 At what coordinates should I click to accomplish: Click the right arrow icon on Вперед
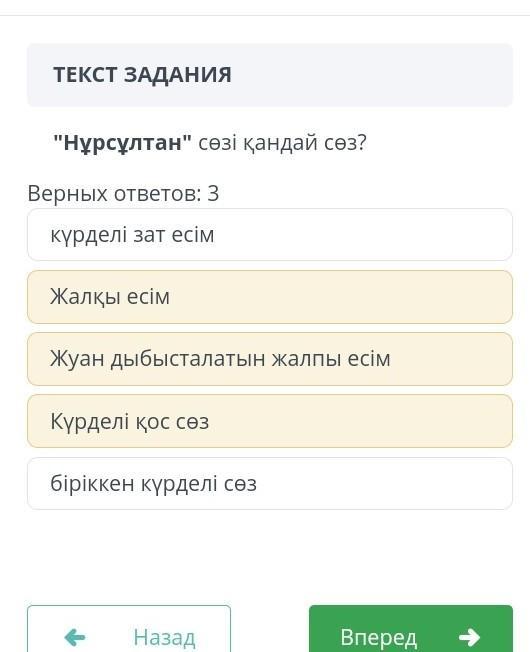469,637
